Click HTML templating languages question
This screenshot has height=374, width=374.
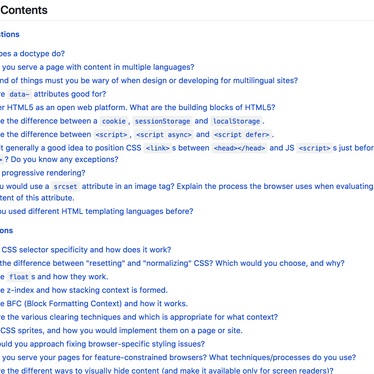click(97, 211)
